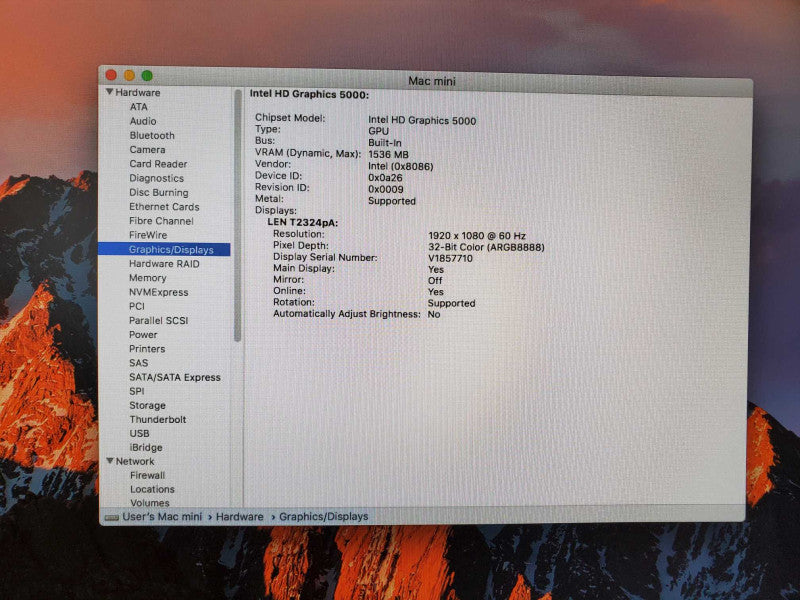Click the Revision ID value 0x0009

(386, 189)
